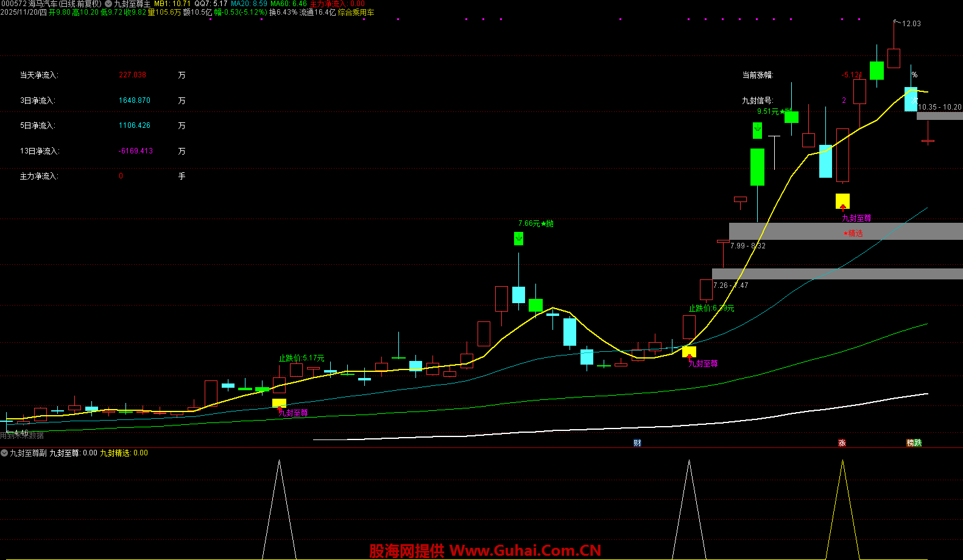
Task: Click green sell arrow under 9.51元★抛
Action: coord(757,130)
